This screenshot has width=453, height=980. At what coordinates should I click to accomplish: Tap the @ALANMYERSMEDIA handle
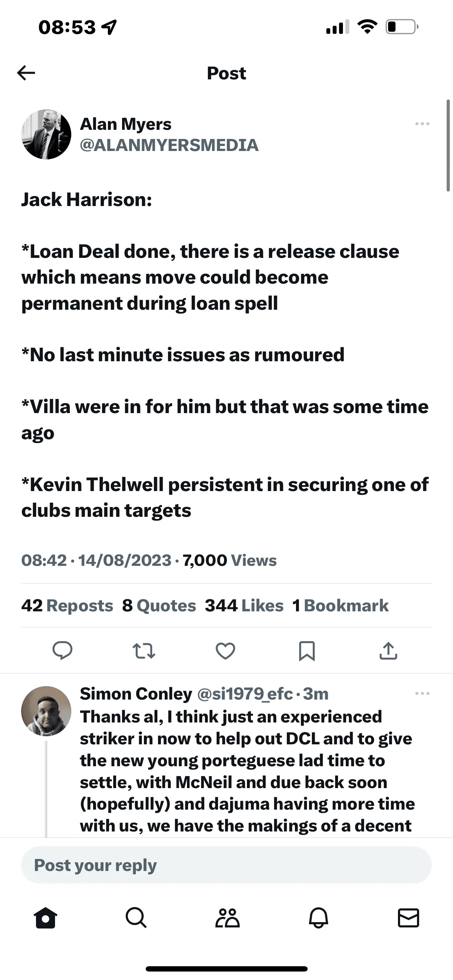click(169, 145)
